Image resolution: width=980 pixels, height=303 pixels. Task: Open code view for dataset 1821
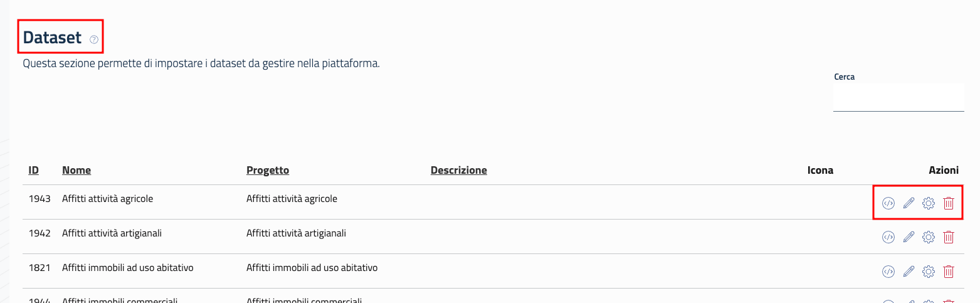[888, 272]
